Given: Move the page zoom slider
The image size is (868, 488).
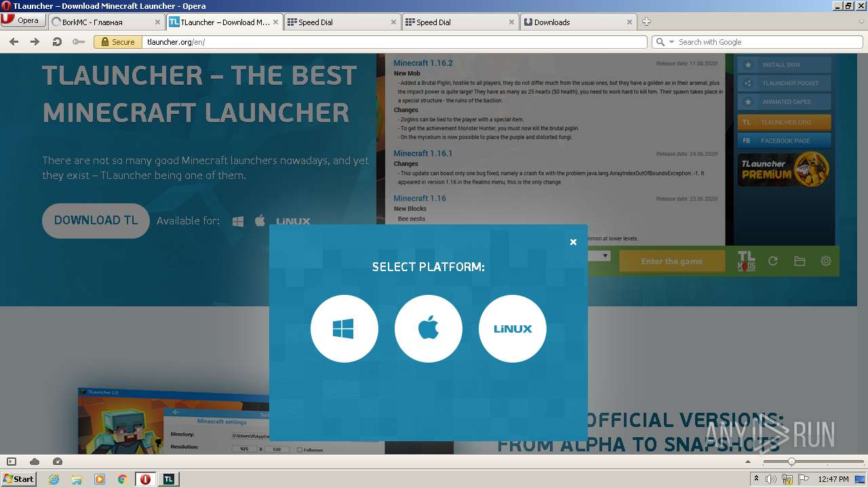Looking at the screenshot, I should (791, 462).
